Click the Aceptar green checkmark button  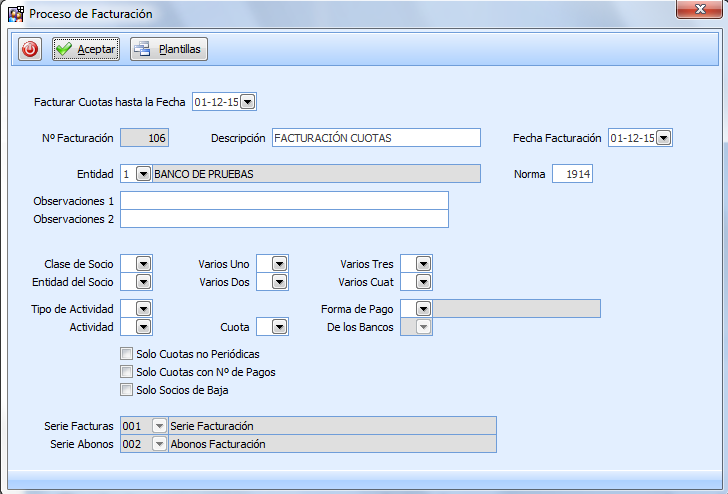86,49
